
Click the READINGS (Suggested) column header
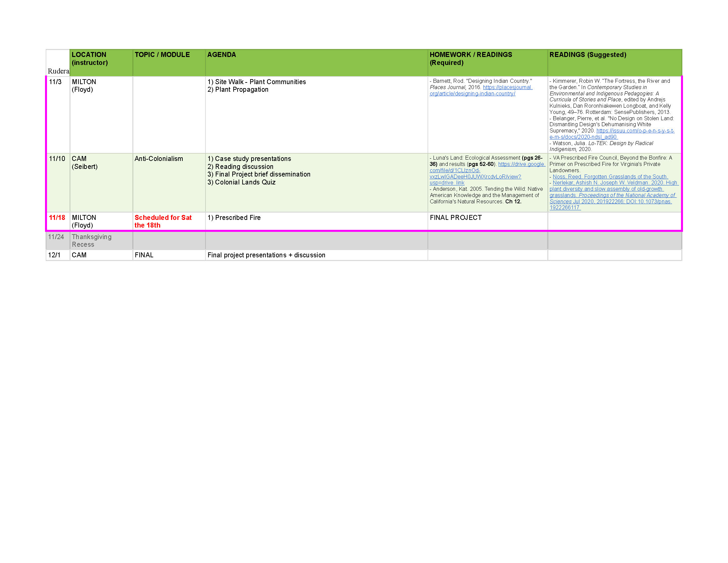point(587,55)
